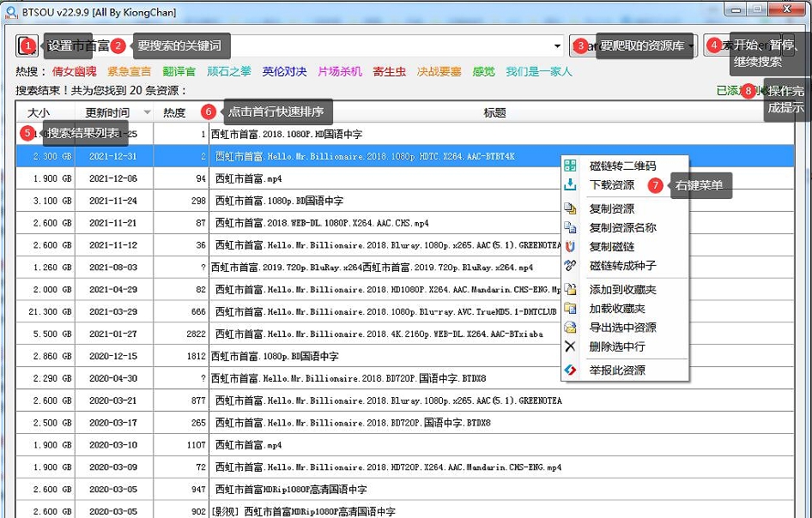The height and width of the screenshot is (518, 812).
Task: Click the copy icon beside 复制资源
Action: click(570, 208)
